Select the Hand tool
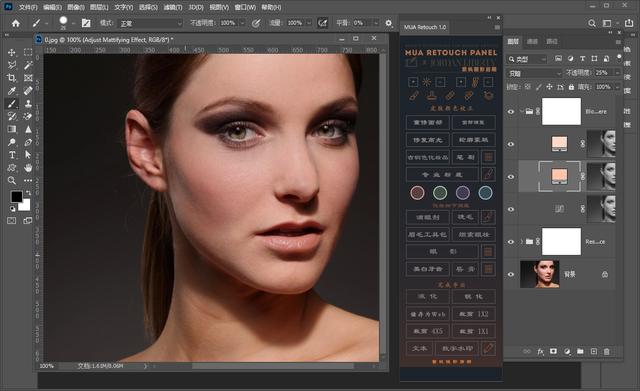This screenshot has width=640, height=391. click(28, 167)
